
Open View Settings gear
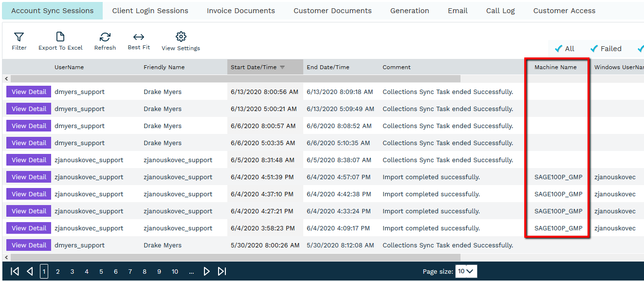(181, 41)
